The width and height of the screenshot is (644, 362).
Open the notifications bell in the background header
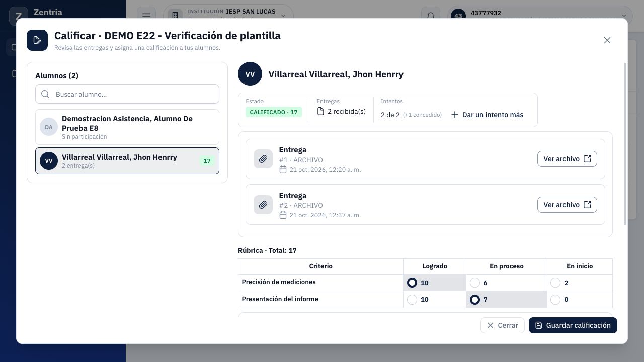click(431, 16)
